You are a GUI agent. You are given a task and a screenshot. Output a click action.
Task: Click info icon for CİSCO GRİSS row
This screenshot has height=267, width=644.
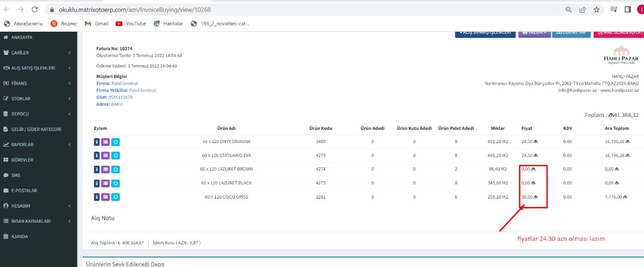97,197
